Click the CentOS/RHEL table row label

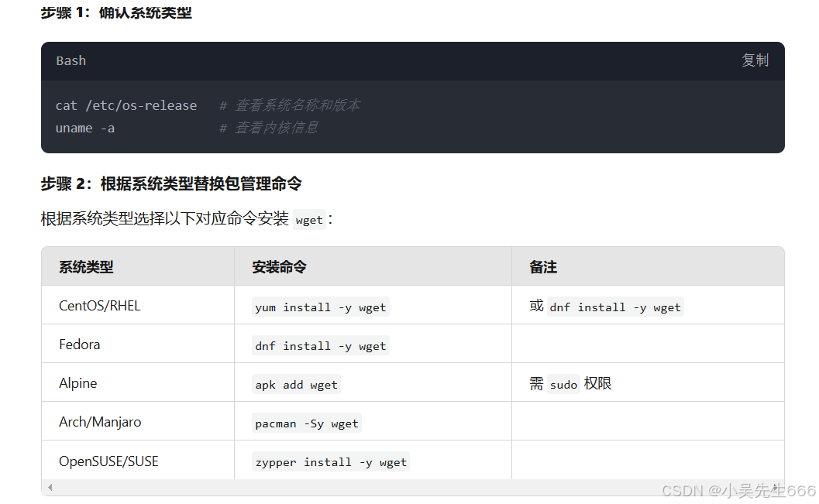click(x=99, y=305)
